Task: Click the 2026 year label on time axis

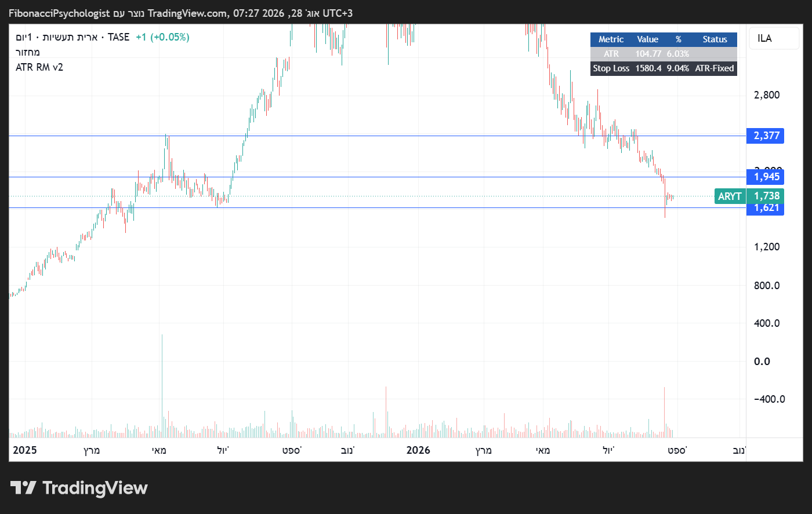Action: coord(418,450)
